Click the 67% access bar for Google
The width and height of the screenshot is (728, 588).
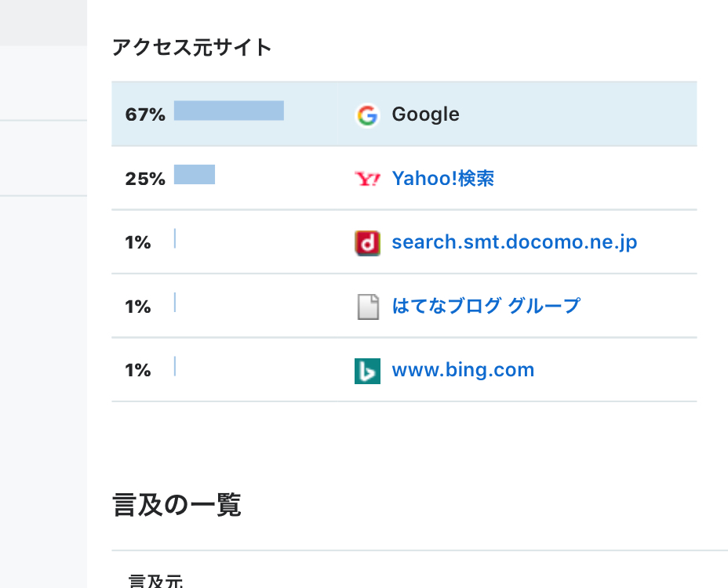coord(228,111)
